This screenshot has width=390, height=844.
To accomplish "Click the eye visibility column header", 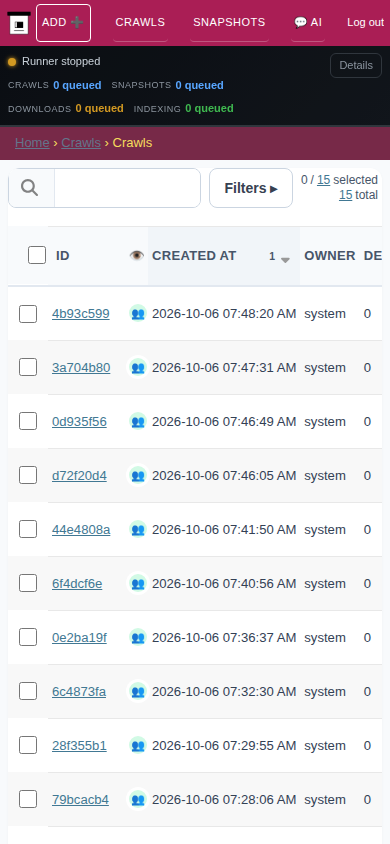I will coord(137,256).
